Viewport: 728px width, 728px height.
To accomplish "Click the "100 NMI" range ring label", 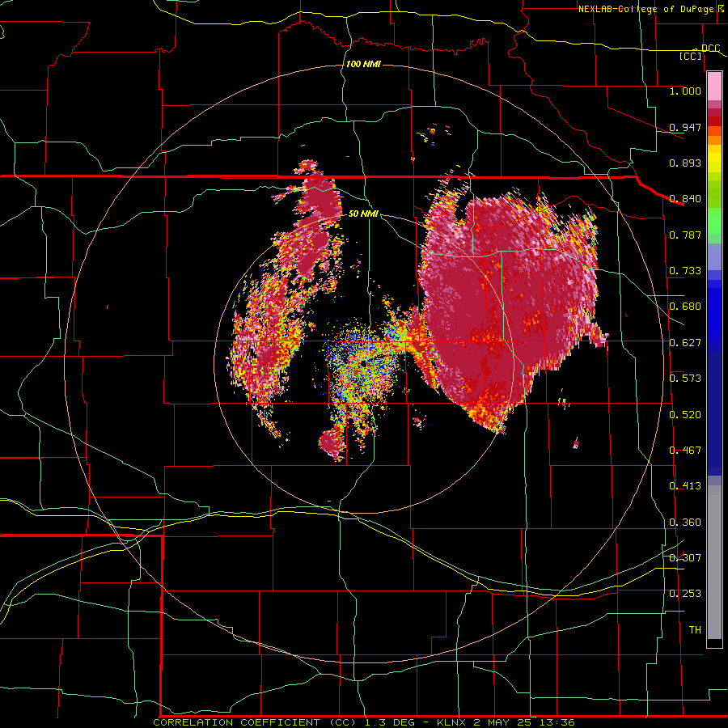I will coord(363,64).
